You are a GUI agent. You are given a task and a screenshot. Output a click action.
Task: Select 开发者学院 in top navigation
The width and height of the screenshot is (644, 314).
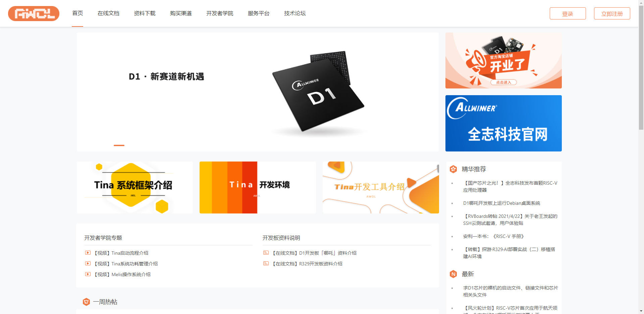point(220,13)
